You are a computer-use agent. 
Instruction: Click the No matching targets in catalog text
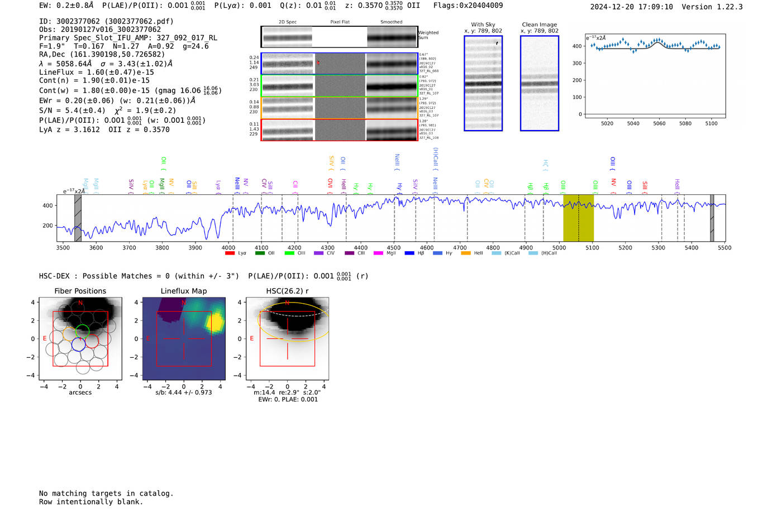(x=106, y=493)
